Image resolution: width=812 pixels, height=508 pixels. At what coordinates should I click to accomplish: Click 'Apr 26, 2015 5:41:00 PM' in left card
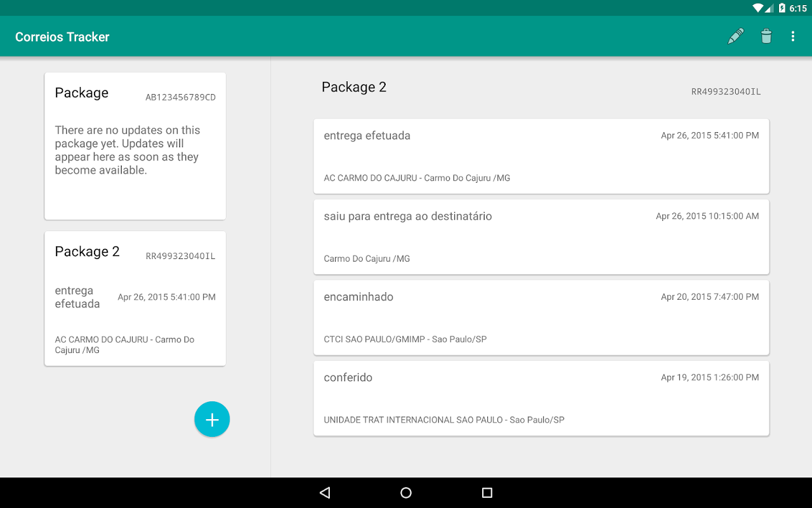tap(167, 297)
